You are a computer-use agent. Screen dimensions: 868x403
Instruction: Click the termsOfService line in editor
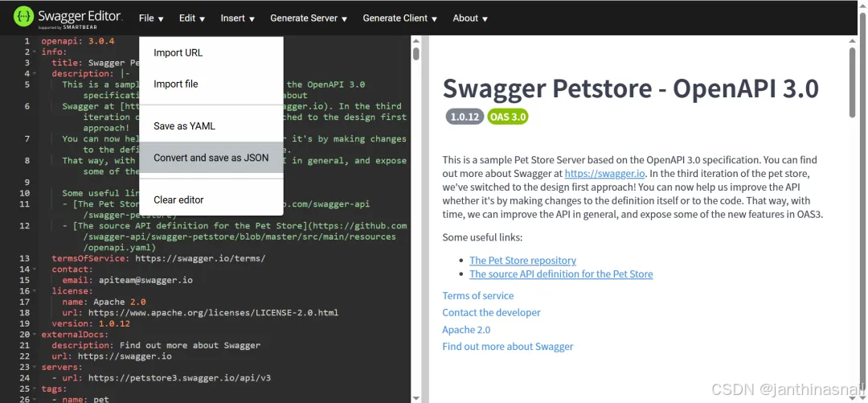(x=158, y=258)
